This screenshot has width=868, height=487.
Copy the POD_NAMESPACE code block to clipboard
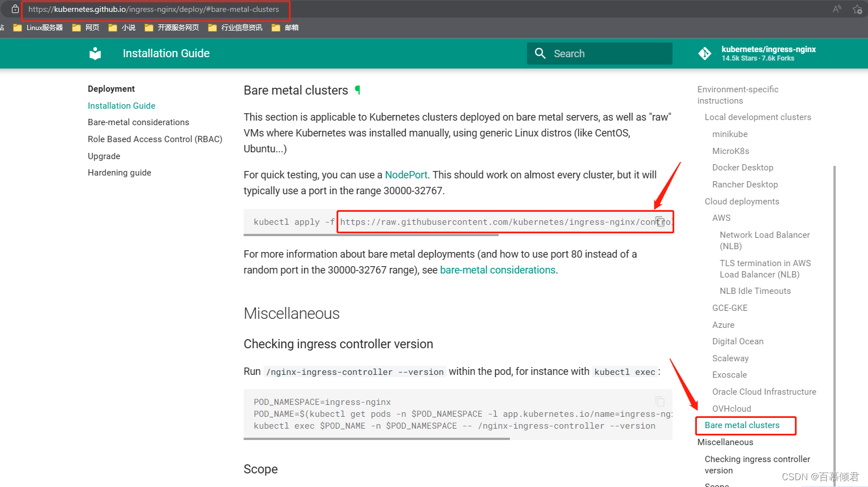660,401
